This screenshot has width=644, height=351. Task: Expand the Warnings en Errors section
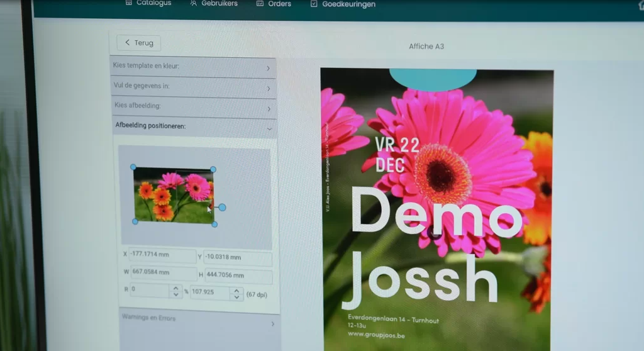(199, 321)
